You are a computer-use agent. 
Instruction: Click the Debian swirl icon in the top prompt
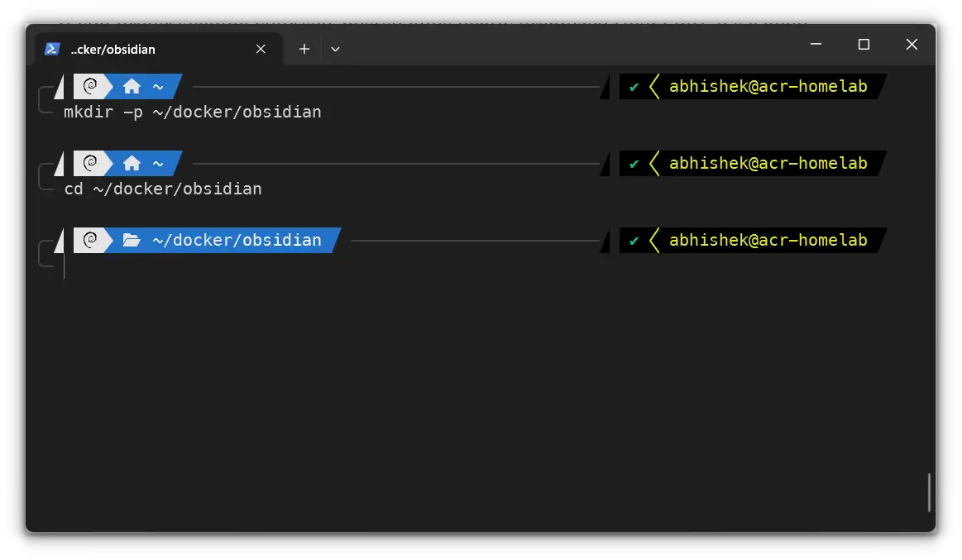coord(89,86)
